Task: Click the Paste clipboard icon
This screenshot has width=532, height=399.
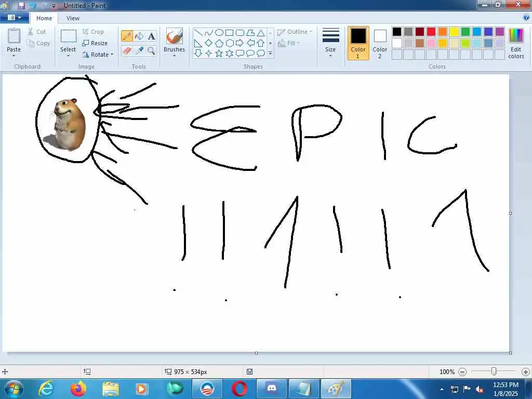Action: point(14,36)
